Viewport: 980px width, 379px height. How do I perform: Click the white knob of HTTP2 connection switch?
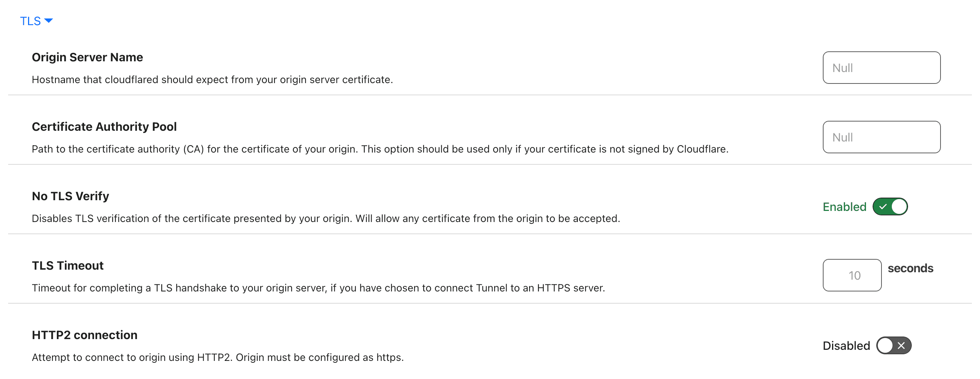point(886,345)
